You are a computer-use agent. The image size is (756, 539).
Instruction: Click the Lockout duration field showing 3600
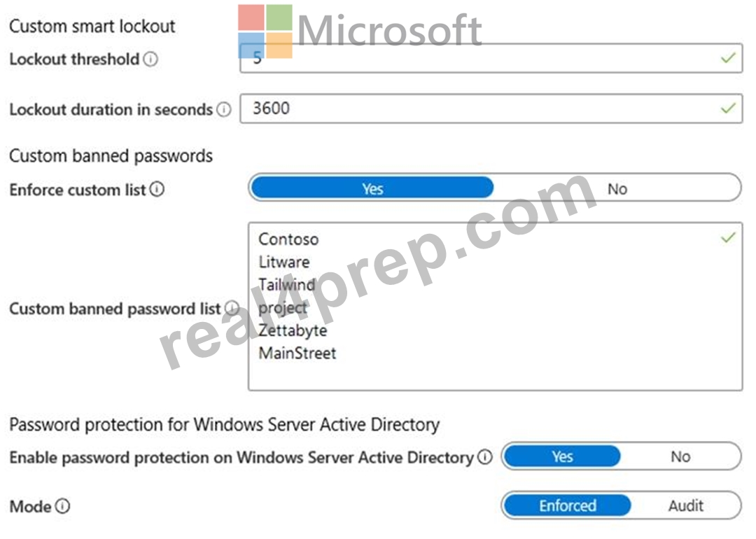491,108
